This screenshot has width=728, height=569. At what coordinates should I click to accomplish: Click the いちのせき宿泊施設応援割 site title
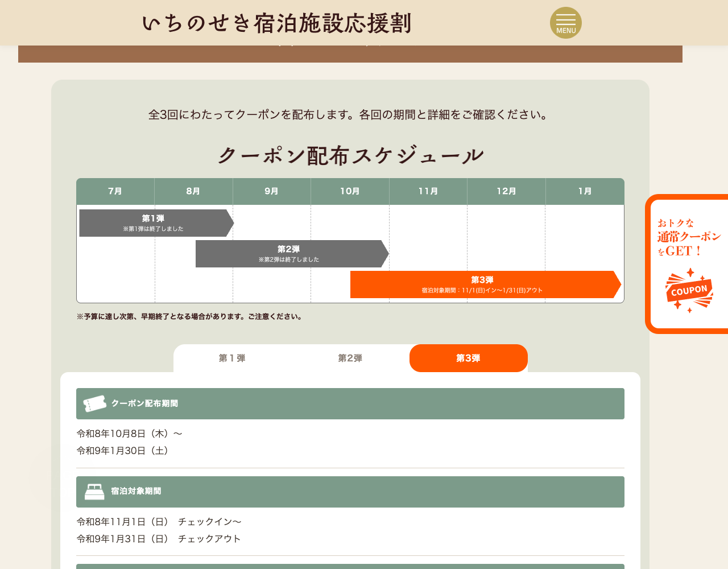pyautogui.click(x=276, y=23)
